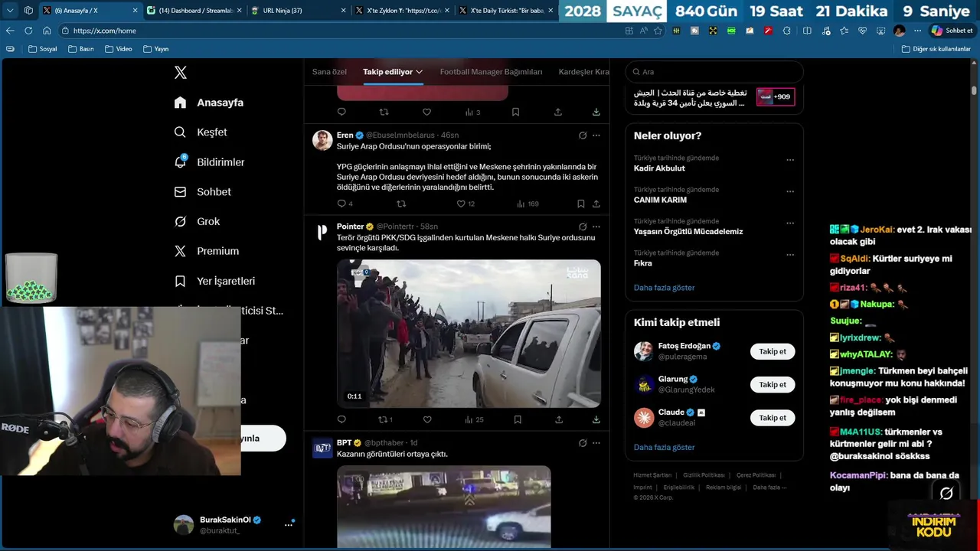
Task: Download Pointer's tweet video
Action: pyautogui.click(x=596, y=419)
